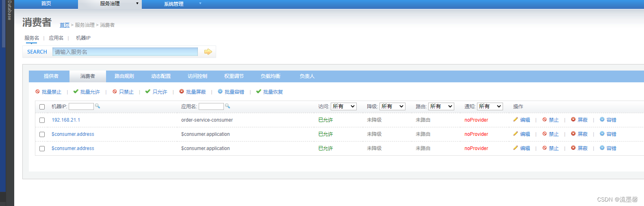This screenshot has width=644, height=206.
Task: Switch to the 路由规则 tab
Action: pyautogui.click(x=124, y=76)
